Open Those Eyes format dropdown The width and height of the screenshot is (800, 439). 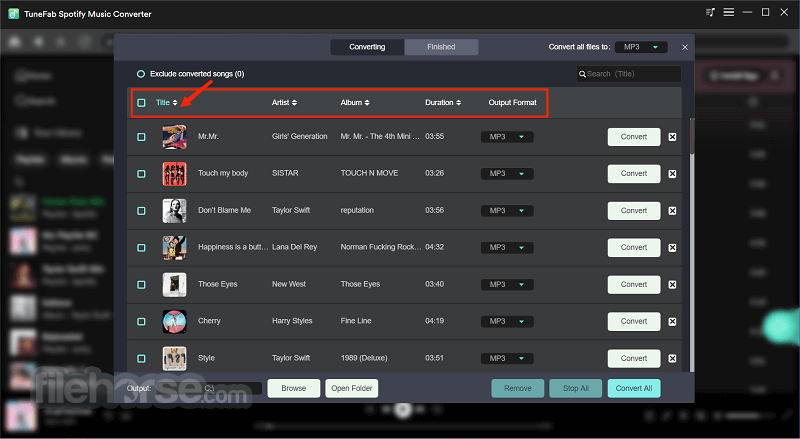click(x=507, y=284)
